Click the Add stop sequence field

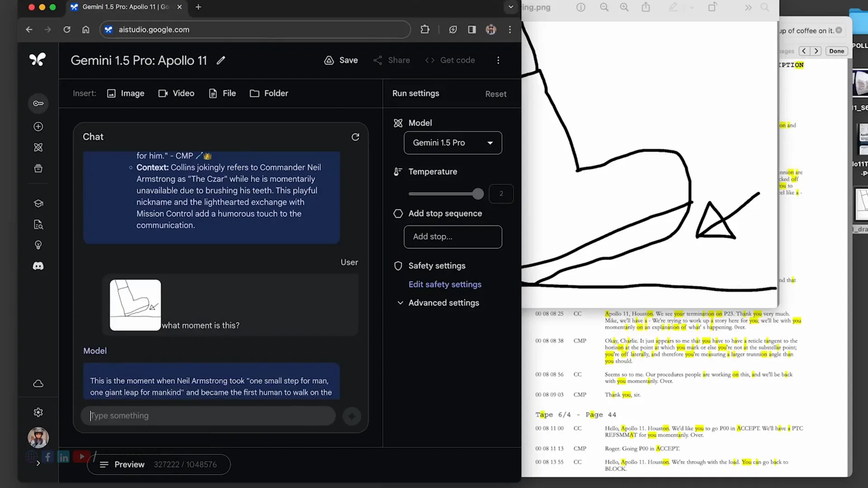coord(453,237)
